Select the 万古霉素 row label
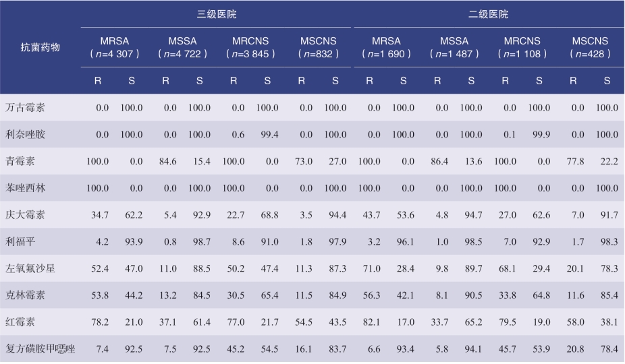The height and width of the screenshot is (364, 625). pyautogui.click(x=25, y=108)
